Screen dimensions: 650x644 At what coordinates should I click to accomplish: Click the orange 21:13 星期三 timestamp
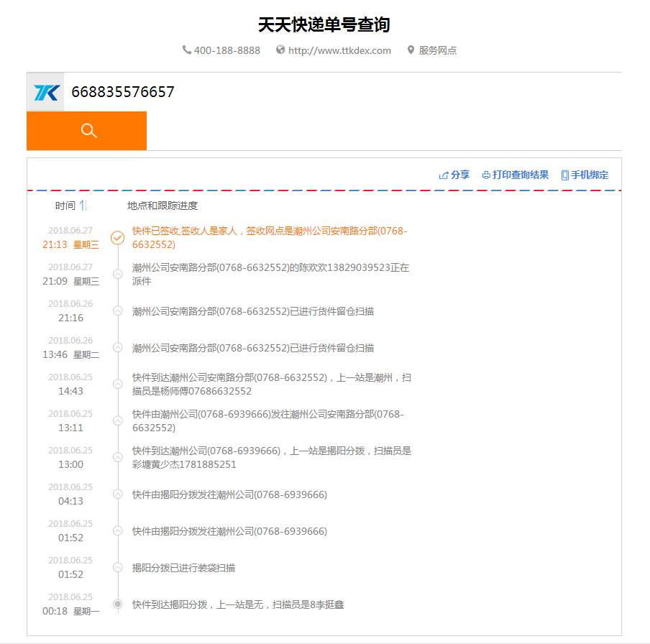point(70,244)
